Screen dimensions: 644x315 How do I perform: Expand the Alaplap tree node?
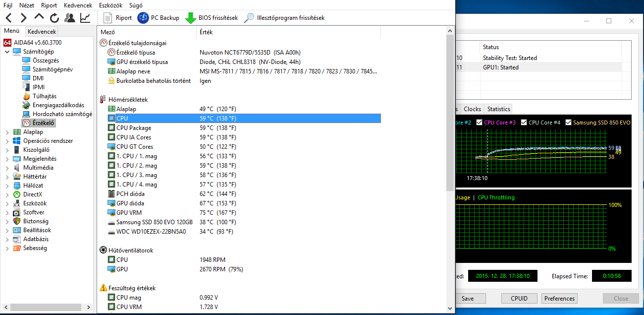7,132
